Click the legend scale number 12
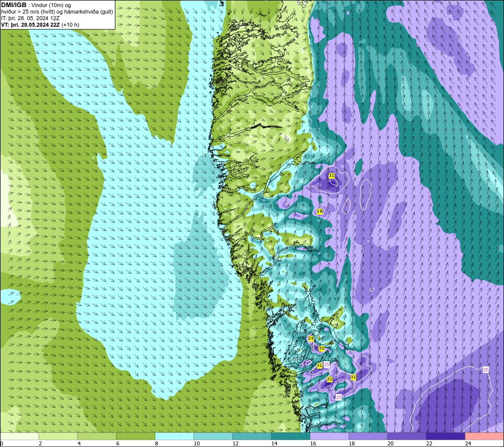This screenshot has height=447, width=504. coord(235,443)
